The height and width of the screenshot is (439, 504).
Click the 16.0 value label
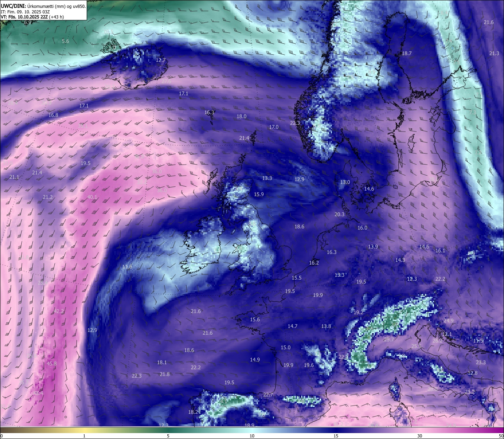pyautogui.click(x=362, y=228)
